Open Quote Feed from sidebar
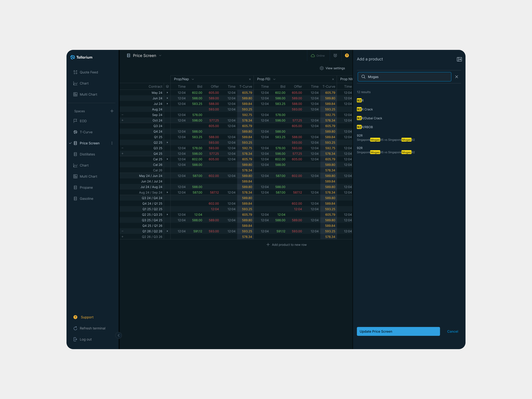This screenshot has height=399, width=532. (89, 72)
